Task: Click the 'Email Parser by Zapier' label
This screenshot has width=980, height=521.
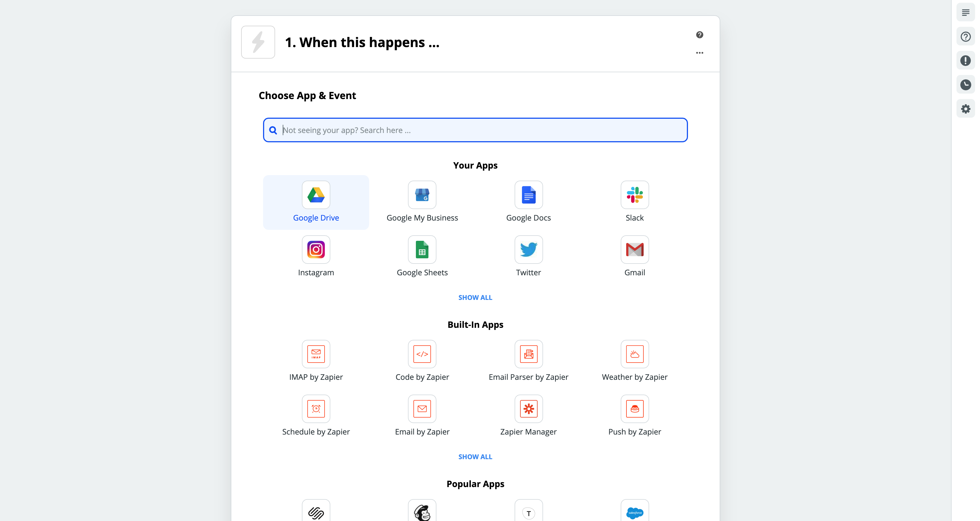Action: (x=529, y=377)
